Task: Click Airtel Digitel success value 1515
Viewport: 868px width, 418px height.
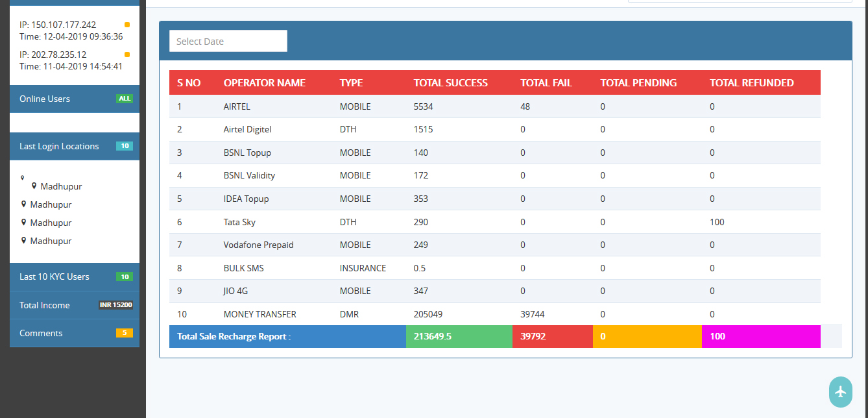Action: (423, 129)
